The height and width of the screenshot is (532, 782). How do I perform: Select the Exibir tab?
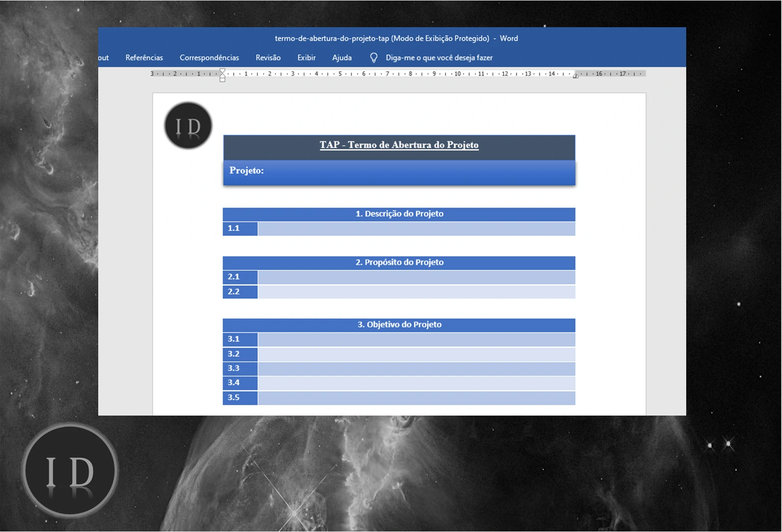point(306,58)
